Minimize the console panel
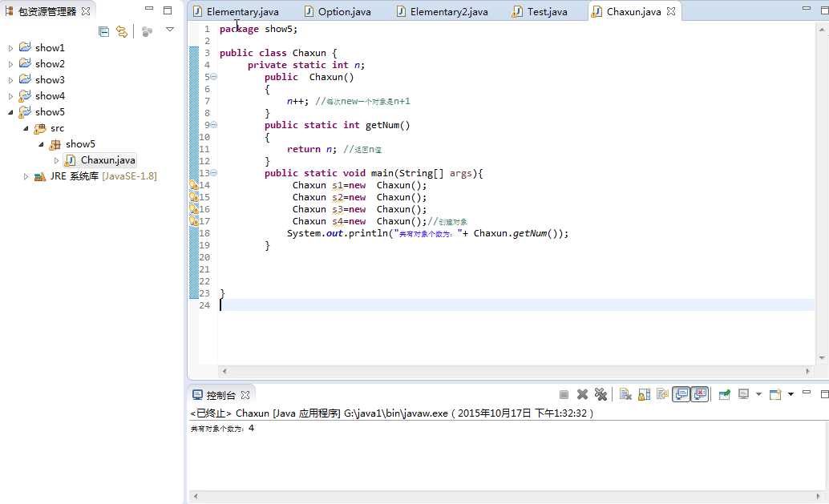 click(807, 393)
